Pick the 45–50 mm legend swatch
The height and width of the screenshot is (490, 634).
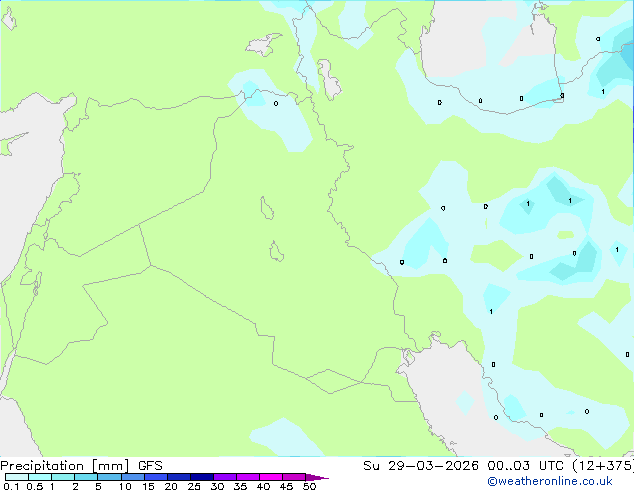[x=294, y=477]
